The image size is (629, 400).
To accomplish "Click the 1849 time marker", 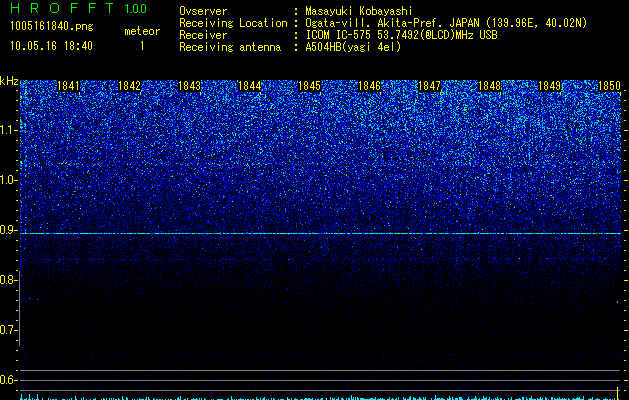I will point(550,86).
